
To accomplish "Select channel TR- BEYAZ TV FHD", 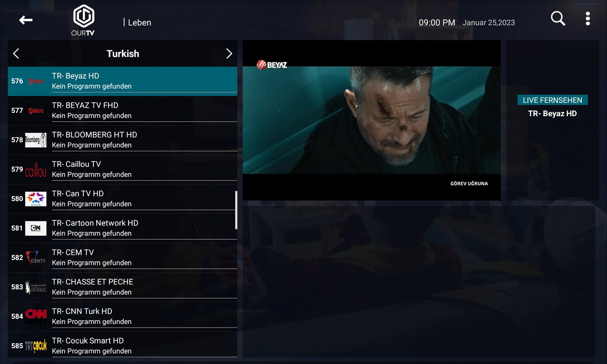I will click(122, 110).
